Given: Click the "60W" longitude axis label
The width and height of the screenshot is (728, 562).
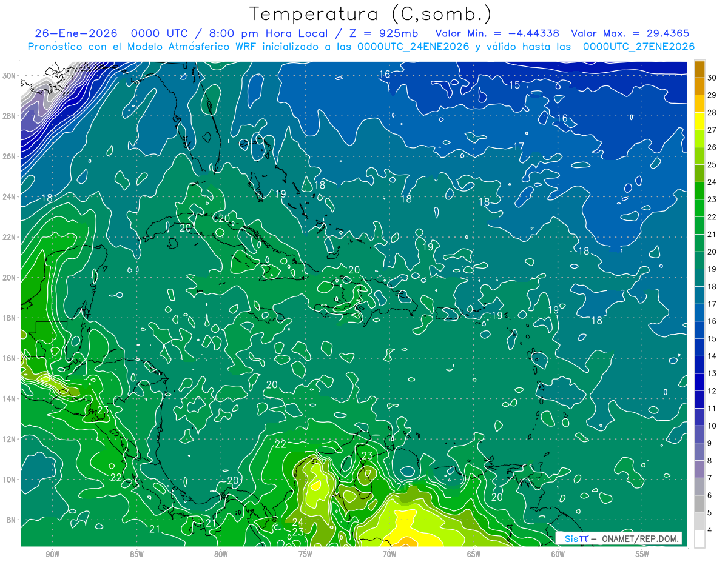Looking at the screenshot, I should click(x=558, y=554).
